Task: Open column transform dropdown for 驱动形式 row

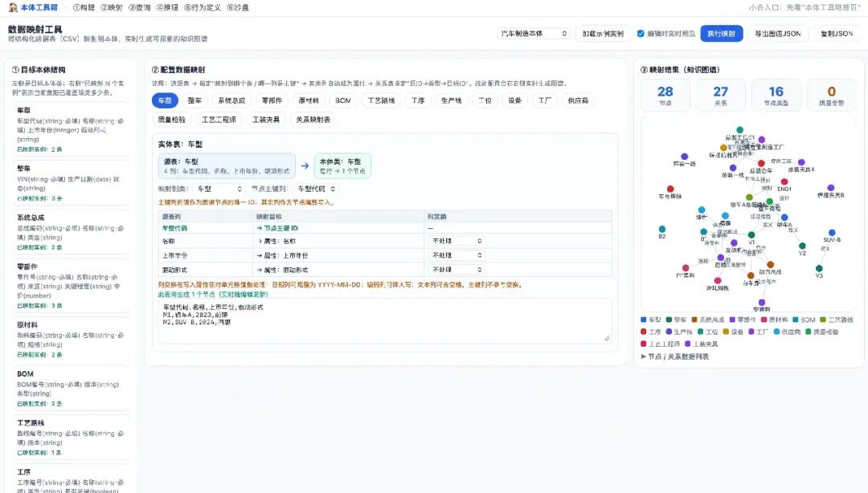Action: (x=457, y=270)
